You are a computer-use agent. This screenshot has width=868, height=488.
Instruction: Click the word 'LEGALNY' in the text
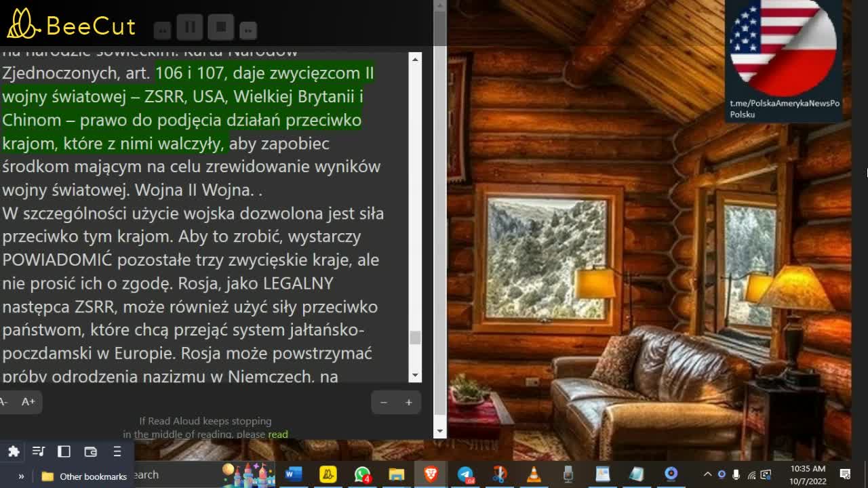[298, 283]
